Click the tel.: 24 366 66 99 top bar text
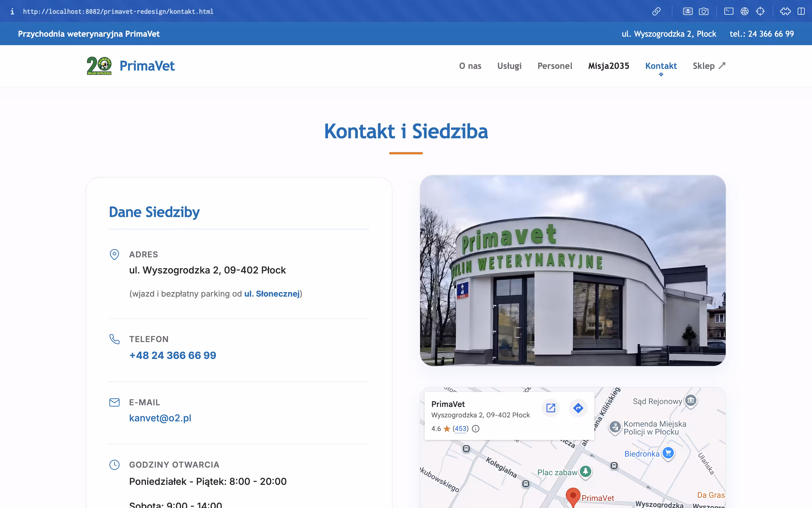812x508 pixels. 762,34
